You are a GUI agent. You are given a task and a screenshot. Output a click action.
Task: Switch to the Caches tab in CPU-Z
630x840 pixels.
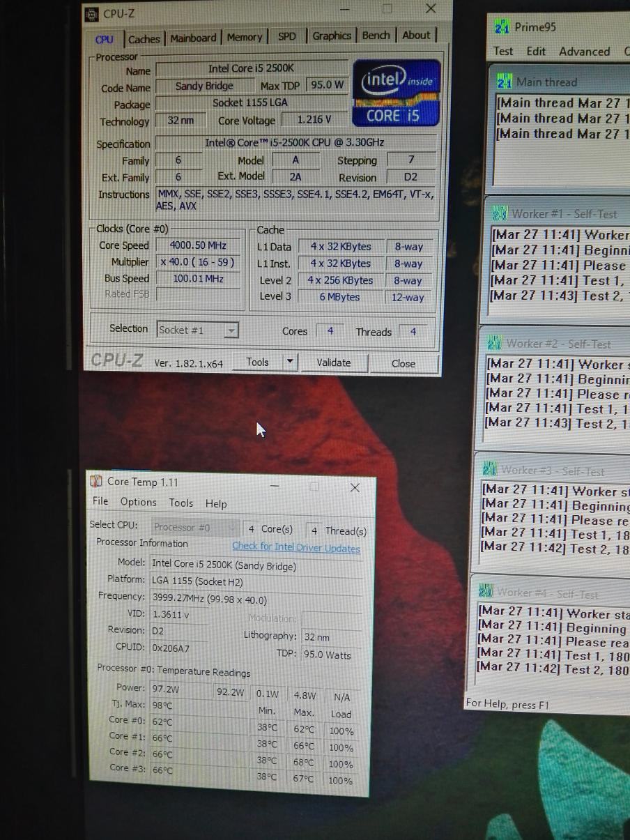[x=144, y=39]
